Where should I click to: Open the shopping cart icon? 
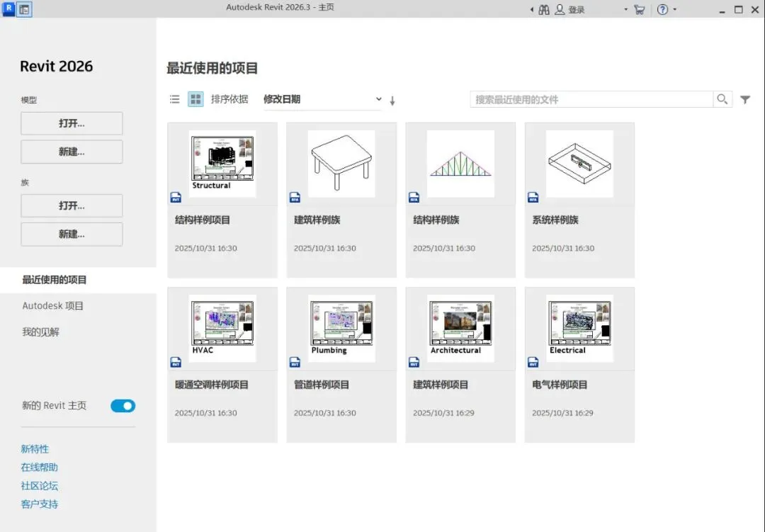click(639, 10)
